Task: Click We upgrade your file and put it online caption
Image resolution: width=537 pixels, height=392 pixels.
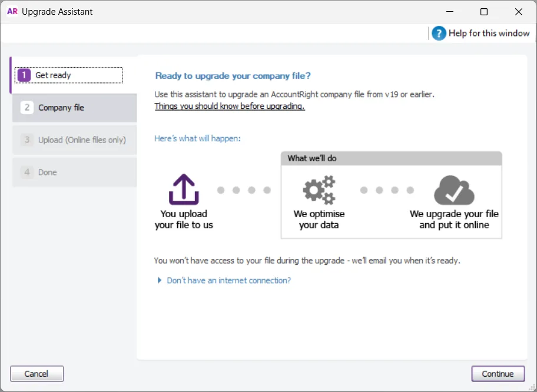Action: coord(454,219)
